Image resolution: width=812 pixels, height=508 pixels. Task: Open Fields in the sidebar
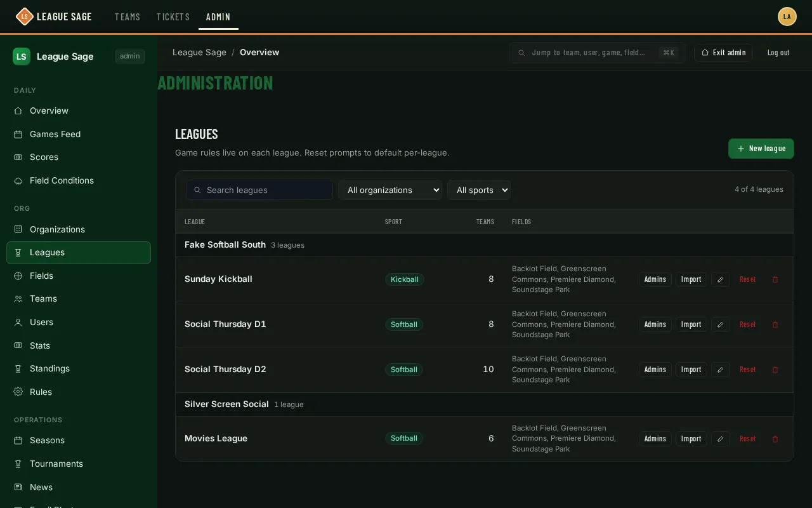pos(79,276)
